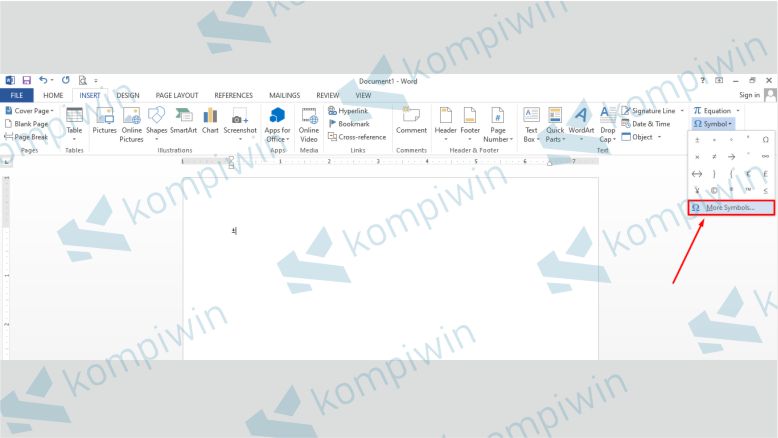The height and width of the screenshot is (438, 778).
Task: Open the Customize Quick Access Toolbar dropdown
Action: coord(96,80)
